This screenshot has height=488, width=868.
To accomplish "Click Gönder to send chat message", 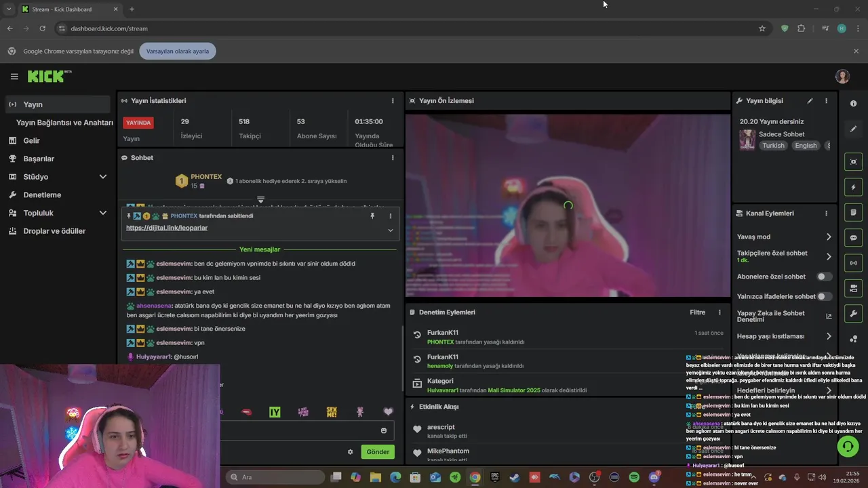I will click(378, 452).
